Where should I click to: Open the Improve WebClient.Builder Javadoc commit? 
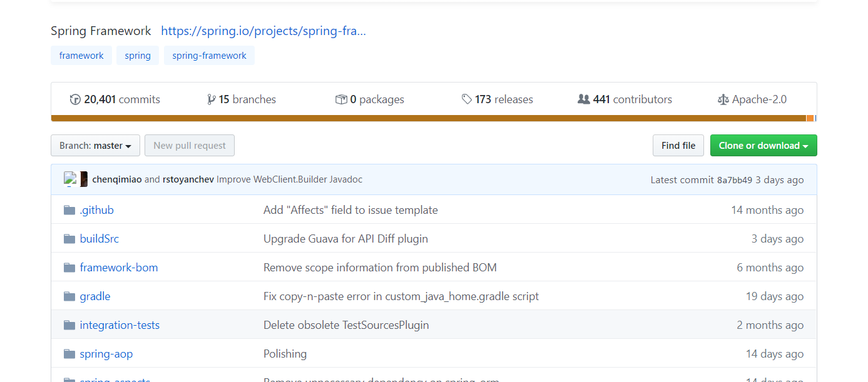tap(289, 179)
